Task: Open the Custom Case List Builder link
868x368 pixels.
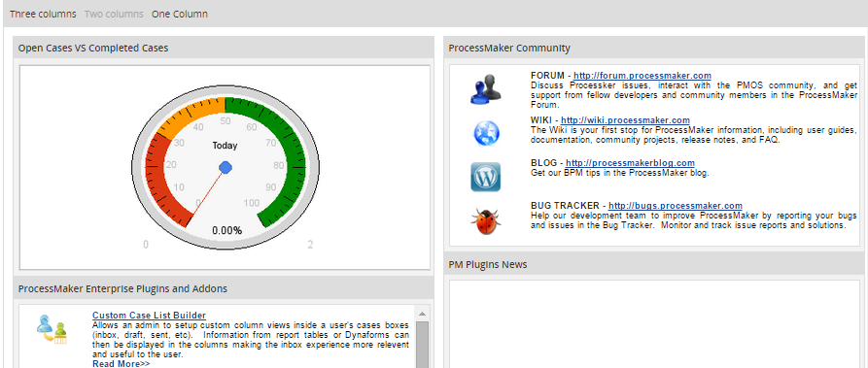Action: click(x=149, y=316)
